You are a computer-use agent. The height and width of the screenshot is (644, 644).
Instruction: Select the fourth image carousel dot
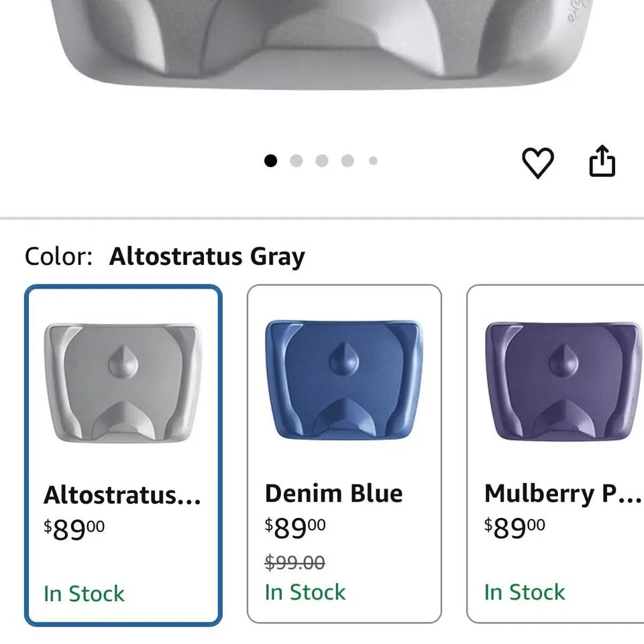(x=347, y=161)
